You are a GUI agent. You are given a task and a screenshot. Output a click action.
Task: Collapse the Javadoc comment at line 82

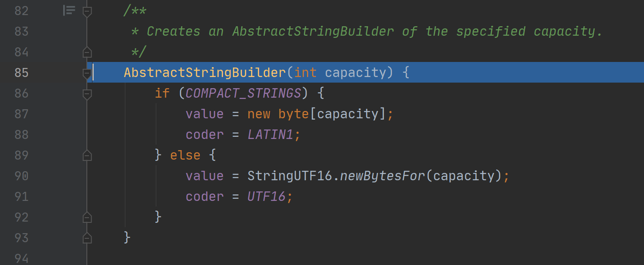87,11
